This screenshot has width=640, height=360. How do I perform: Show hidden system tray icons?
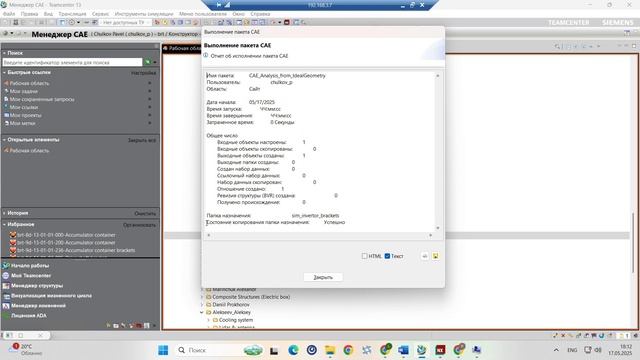(556, 350)
